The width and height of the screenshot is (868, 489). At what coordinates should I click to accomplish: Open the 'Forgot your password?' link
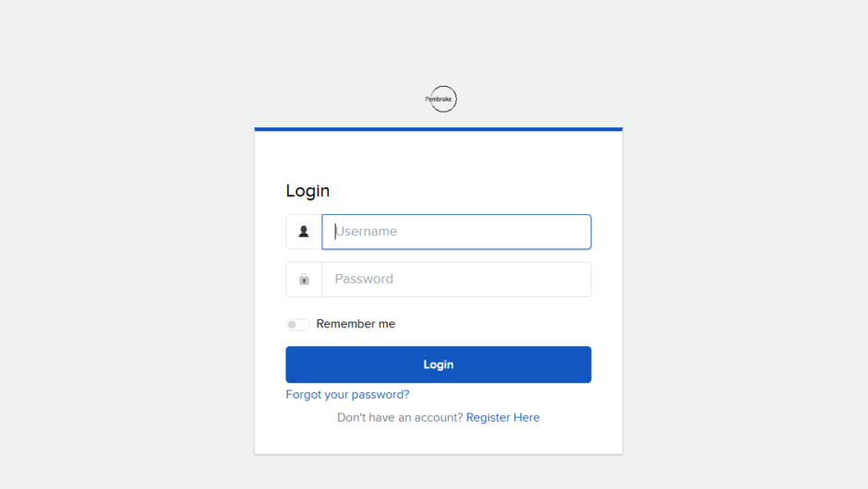pyautogui.click(x=347, y=394)
